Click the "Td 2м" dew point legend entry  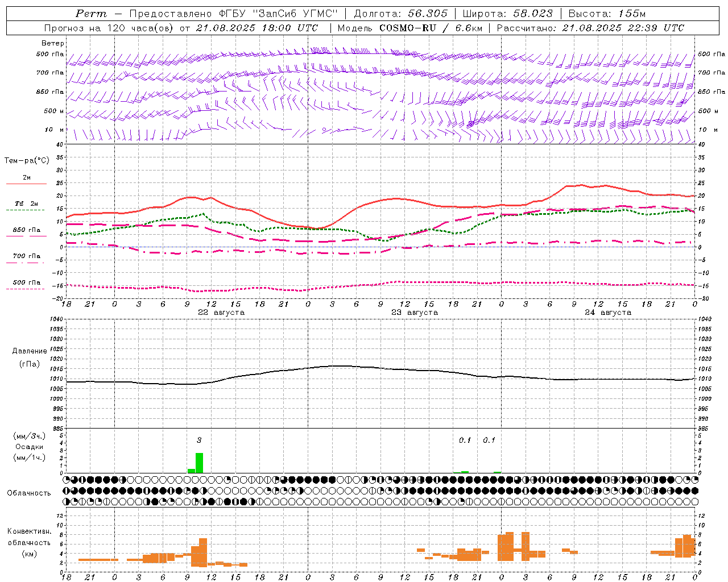26,203
